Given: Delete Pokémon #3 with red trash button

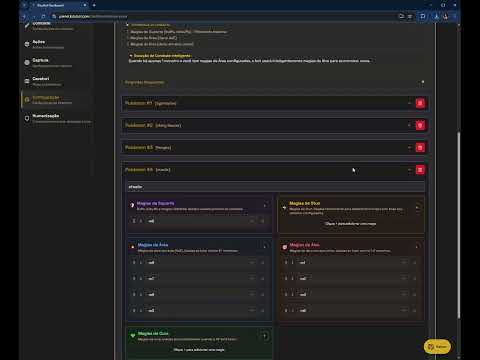Looking at the screenshot, I should tap(420, 147).
